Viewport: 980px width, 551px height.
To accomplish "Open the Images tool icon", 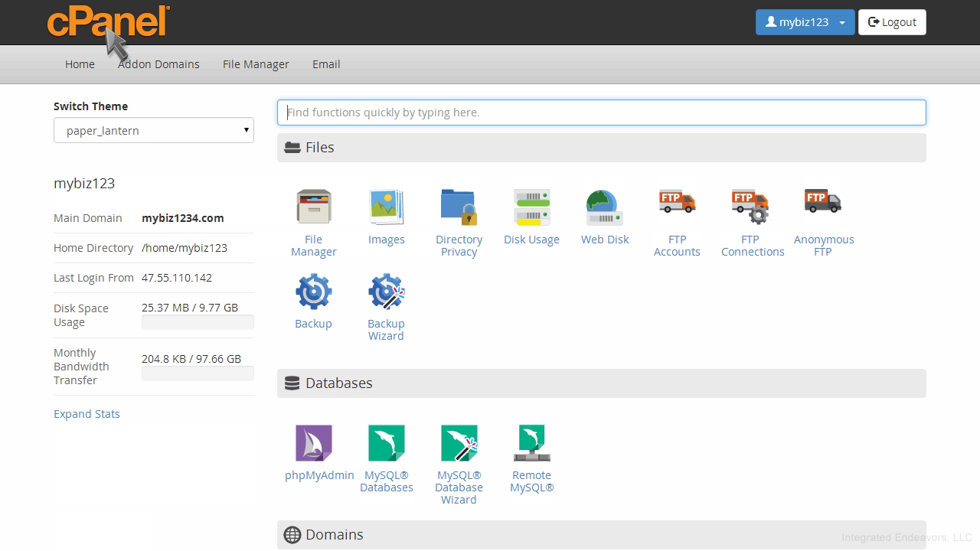I will (386, 207).
